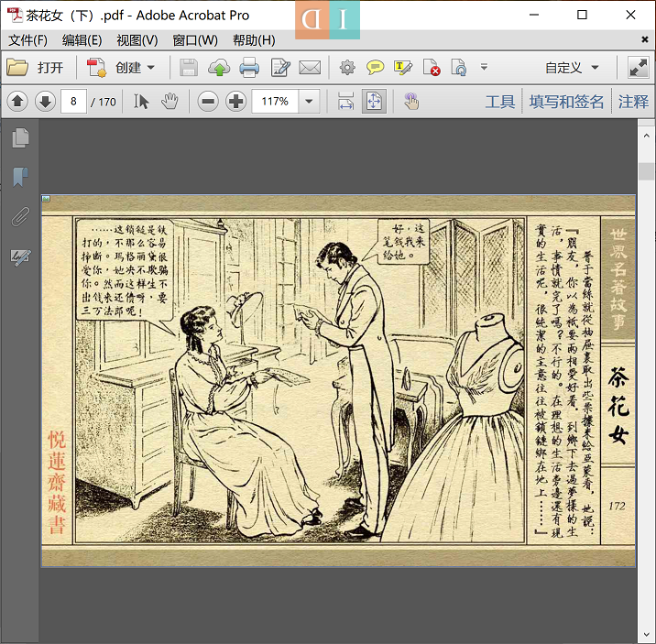
Task: Open the 填写和签名 pane
Action: click(566, 102)
